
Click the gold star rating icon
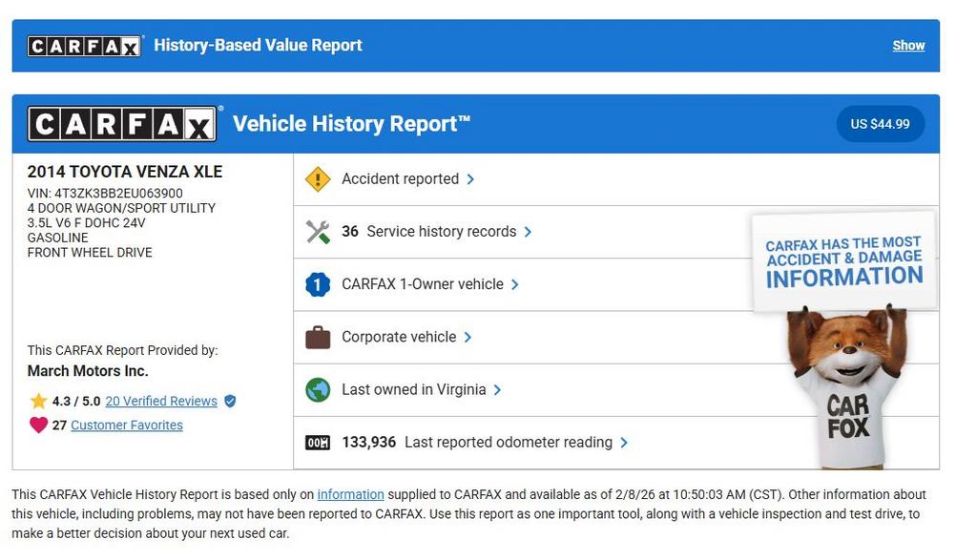pyautogui.click(x=38, y=402)
